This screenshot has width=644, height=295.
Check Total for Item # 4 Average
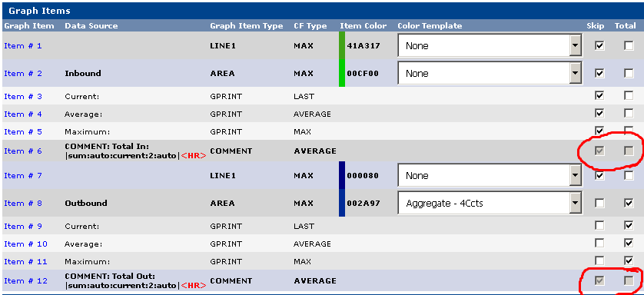pyautogui.click(x=629, y=113)
